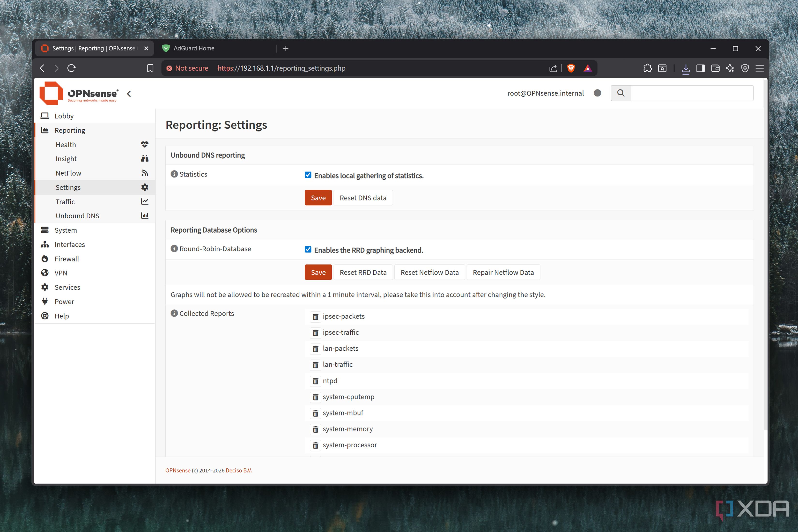Collapse the sidebar with chevron arrow
Viewport: 798px width, 532px height.
tap(129, 94)
